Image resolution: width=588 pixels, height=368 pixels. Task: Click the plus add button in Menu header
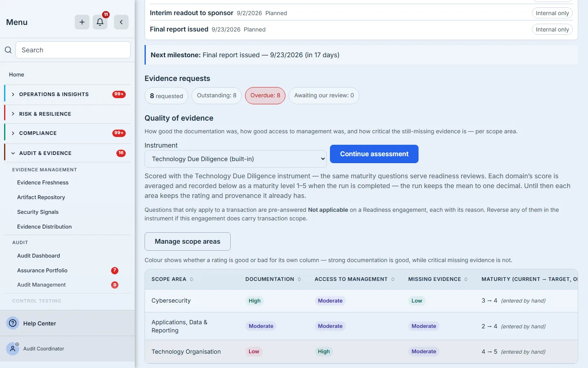pos(82,22)
